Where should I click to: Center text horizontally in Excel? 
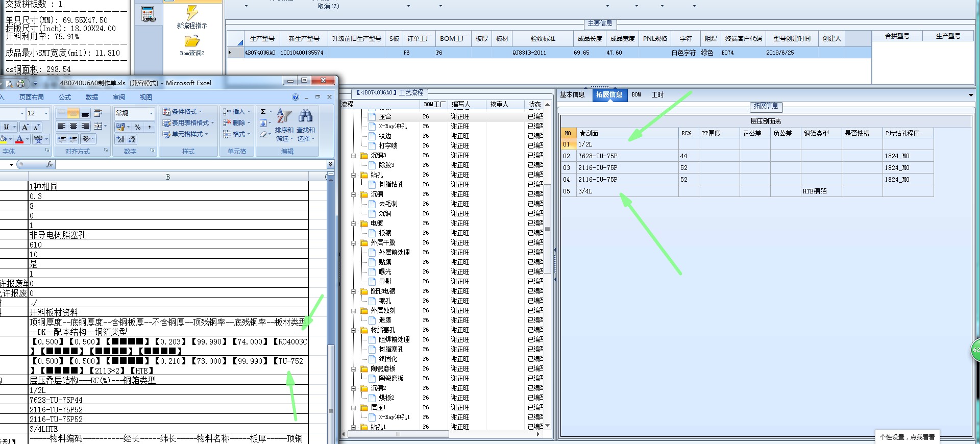73,126
